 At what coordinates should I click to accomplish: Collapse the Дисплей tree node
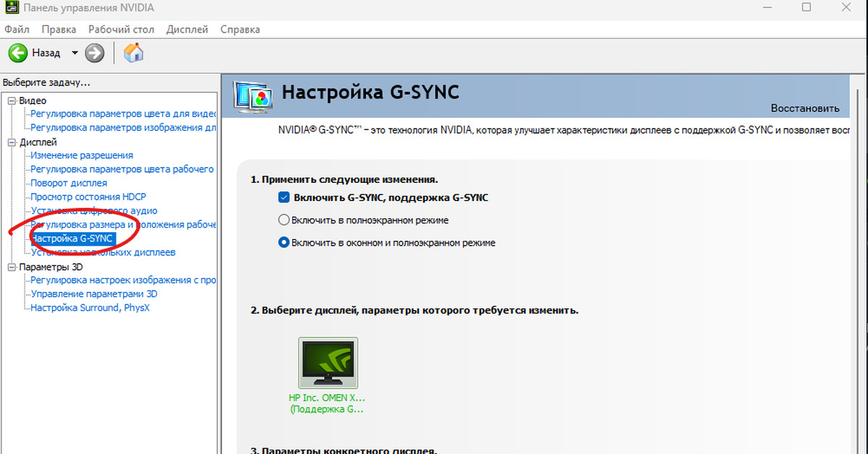click(12, 142)
